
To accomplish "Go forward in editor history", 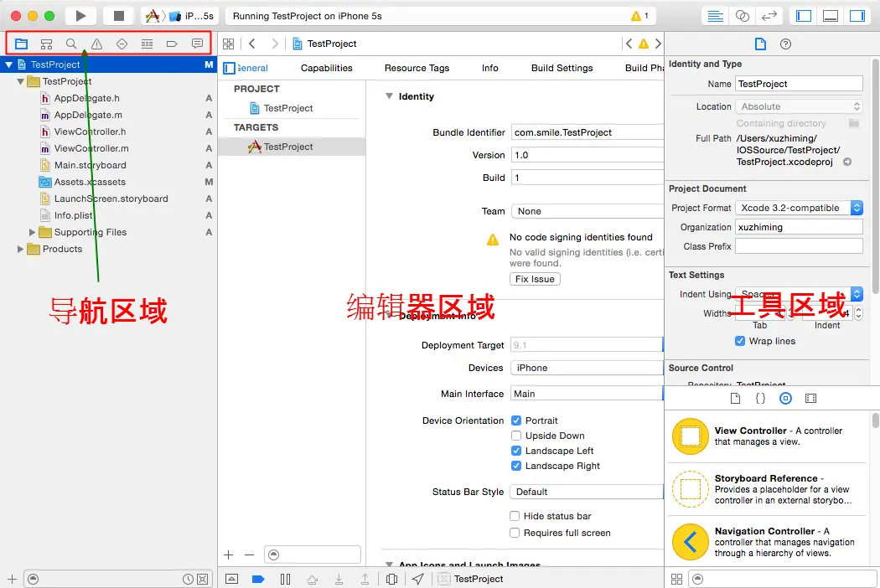I will 274,44.
